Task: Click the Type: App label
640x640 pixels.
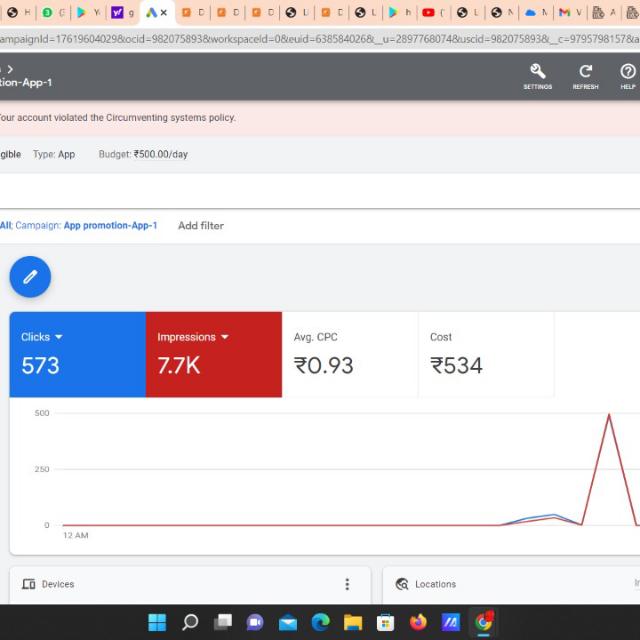Action: click(54, 154)
